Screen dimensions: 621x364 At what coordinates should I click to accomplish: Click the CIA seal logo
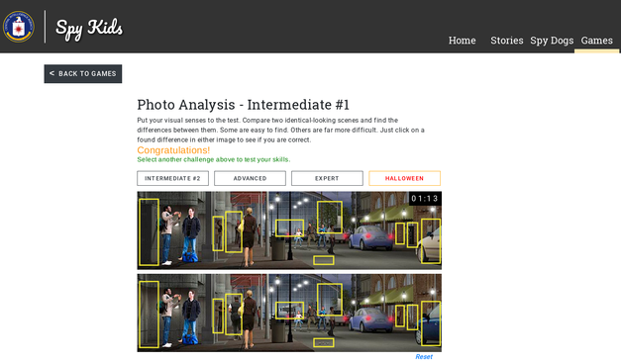pyautogui.click(x=19, y=27)
